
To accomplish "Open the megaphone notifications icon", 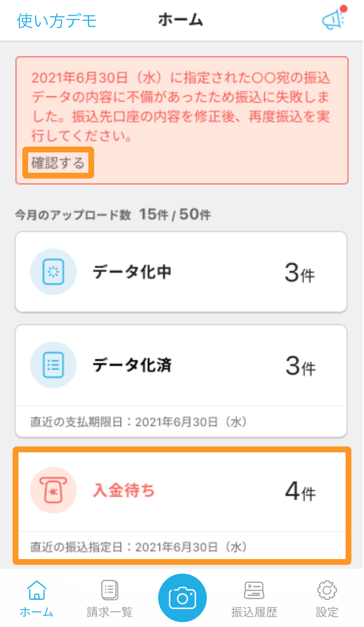I will pyautogui.click(x=333, y=19).
